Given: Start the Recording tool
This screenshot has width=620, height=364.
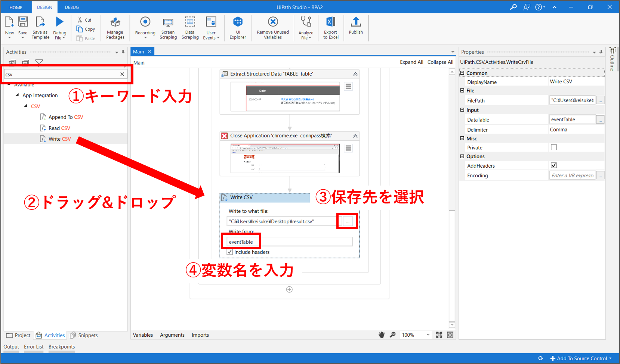Looking at the screenshot, I should coord(145,26).
